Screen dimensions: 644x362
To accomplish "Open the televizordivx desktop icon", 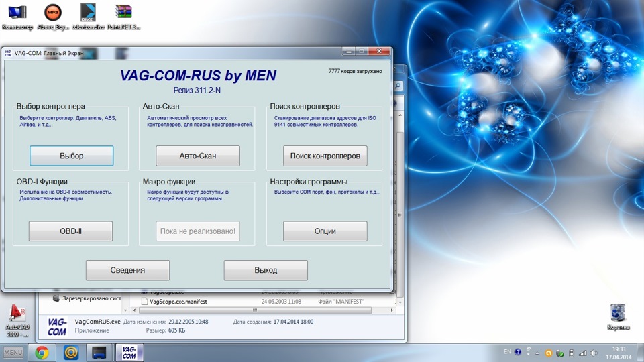I will [88, 16].
